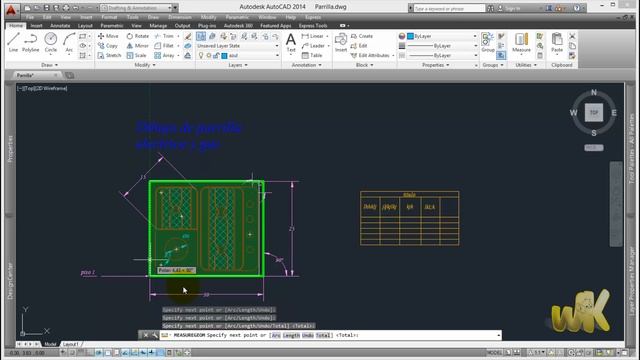Screen dimensions: 640x360
Task: Click the Table tool
Action: (312, 55)
